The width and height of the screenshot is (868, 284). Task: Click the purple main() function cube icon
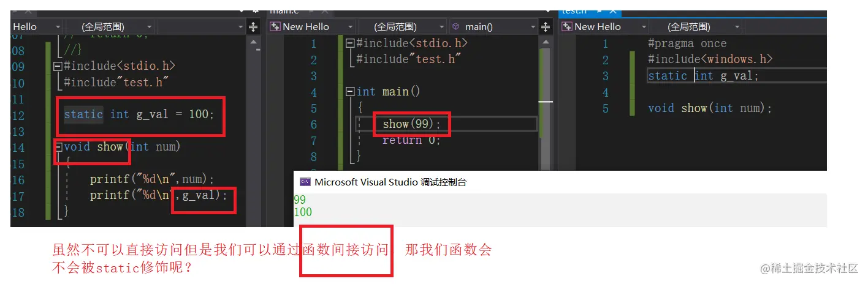tap(456, 26)
